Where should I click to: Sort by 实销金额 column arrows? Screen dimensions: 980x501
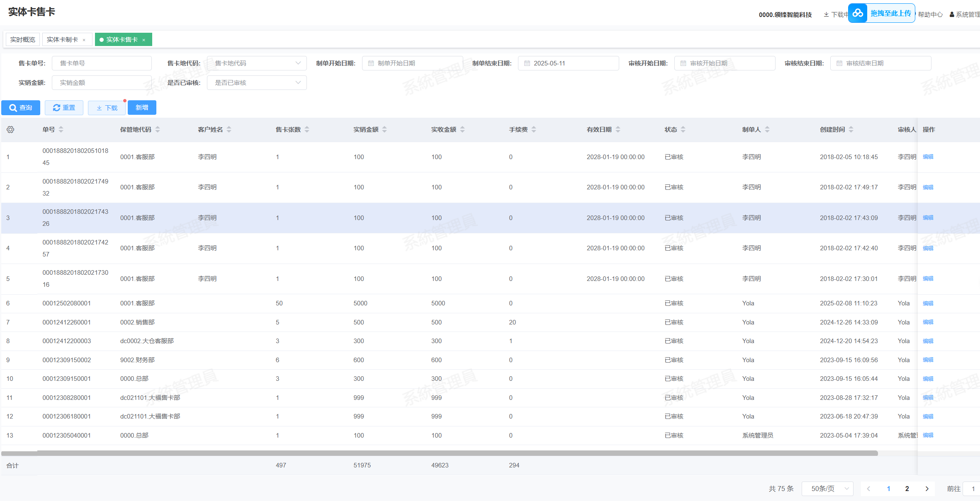click(384, 130)
